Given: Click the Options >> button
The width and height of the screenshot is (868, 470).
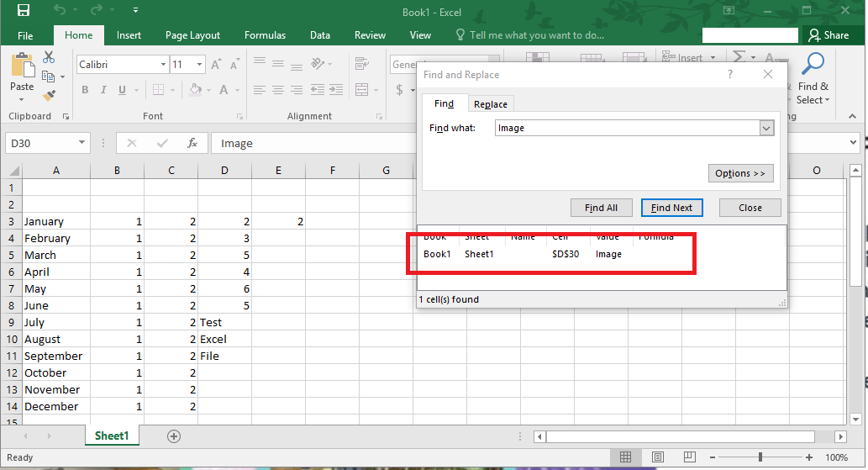Looking at the screenshot, I should [x=739, y=173].
